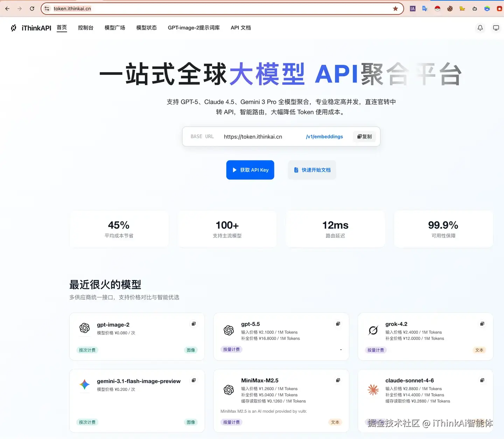Go to 首页 tab

tap(62, 28)
